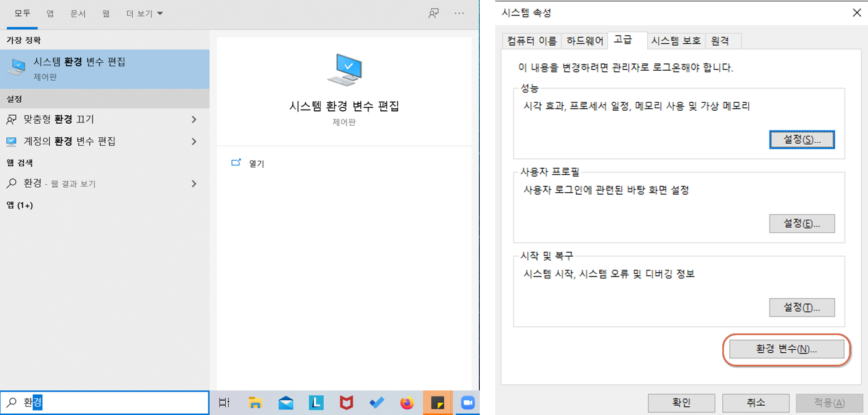Click the computer icon beside 시스템 환경 변수 편집 result
Image resolution: width=868 pixels, height=415 pixels.
coord(16,67)
